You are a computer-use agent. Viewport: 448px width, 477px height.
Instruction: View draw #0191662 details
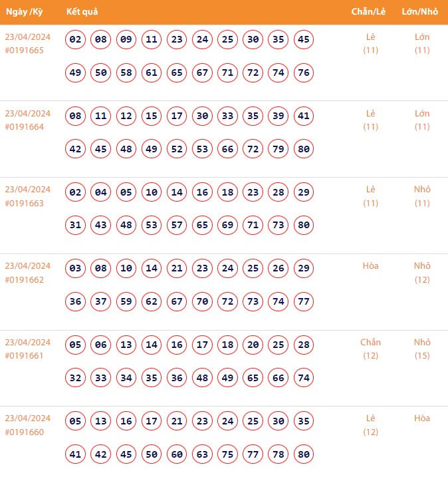[x=24, y=279]
